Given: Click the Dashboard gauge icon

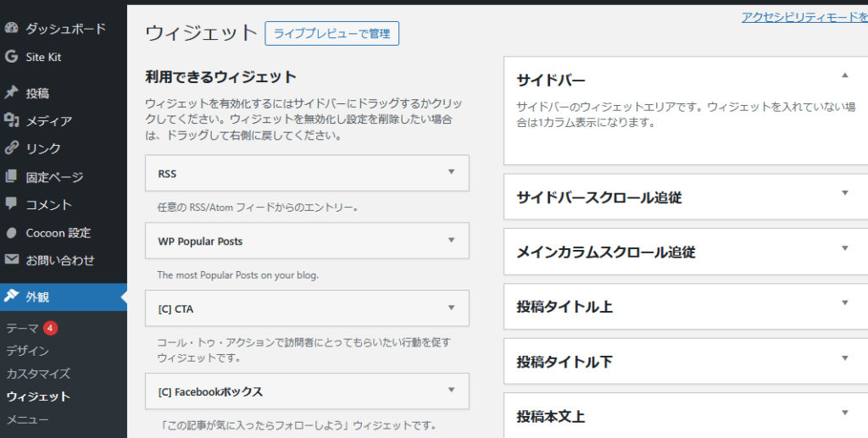Looking at the screenshot, I should pyautogui.click(x=11, y=29).
